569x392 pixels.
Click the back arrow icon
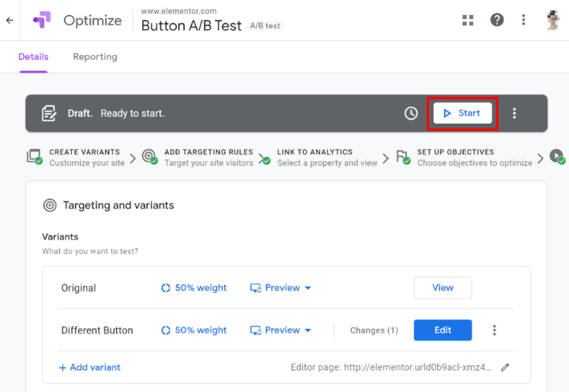9,21
